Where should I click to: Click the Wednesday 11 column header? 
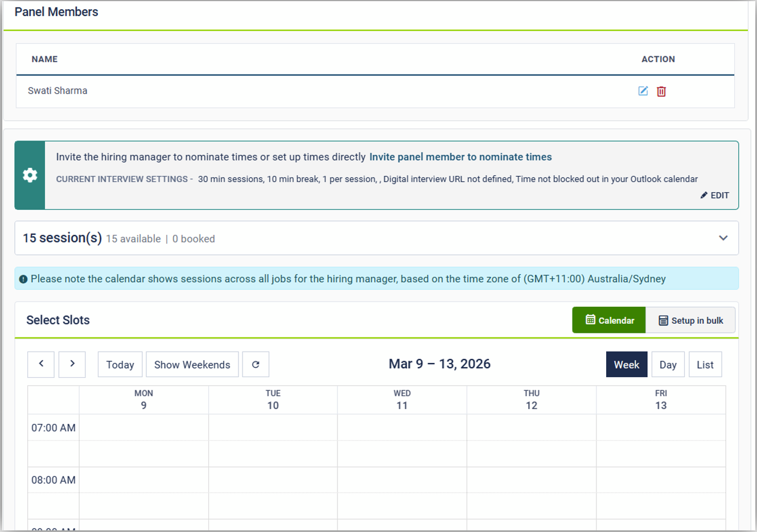(402, 399)
